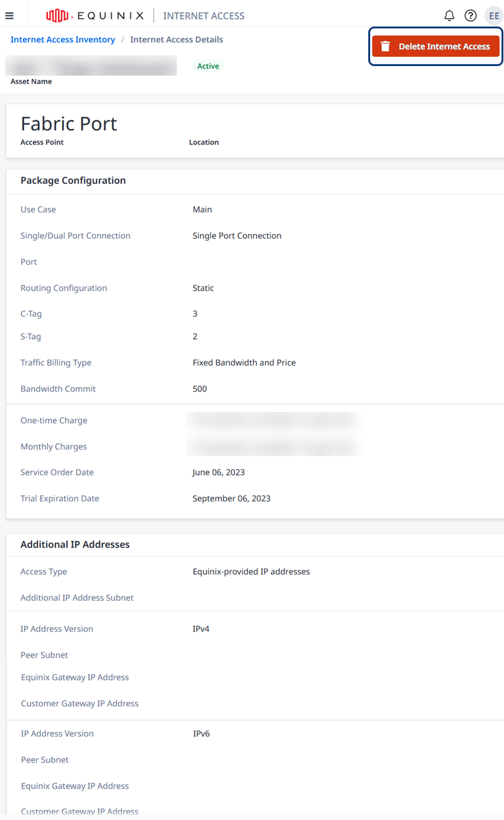Viewport: 504px width, 820px height.
Task: Click the Single/Dual Port Connection label
Action: (75, 235)
